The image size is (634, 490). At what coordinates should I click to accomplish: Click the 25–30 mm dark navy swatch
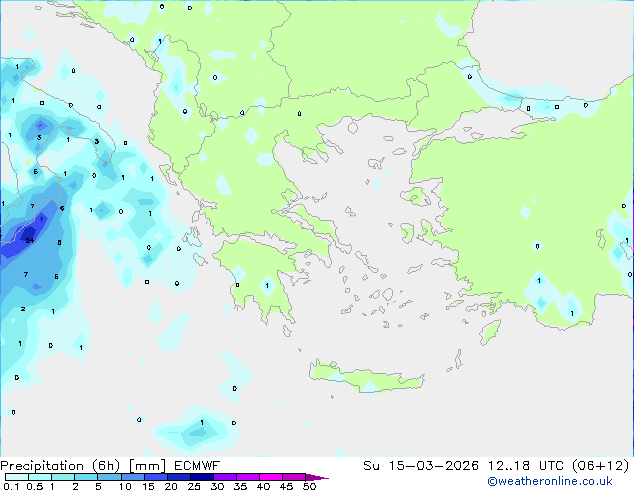201,477
